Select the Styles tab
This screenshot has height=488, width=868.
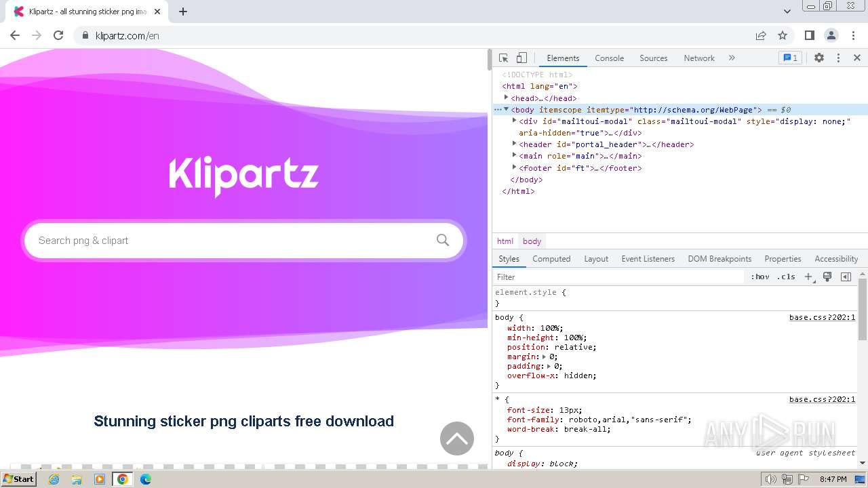tap(509, 259)
